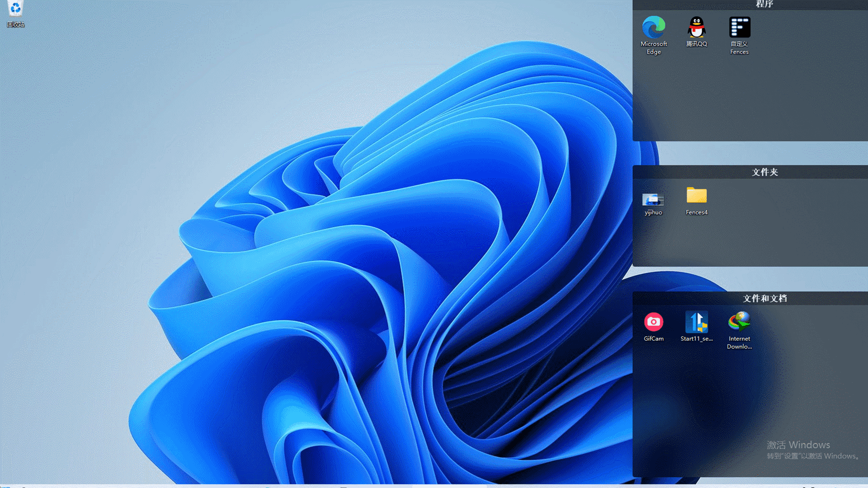
Task: Click the 回收站 label text
Action: 15,24
